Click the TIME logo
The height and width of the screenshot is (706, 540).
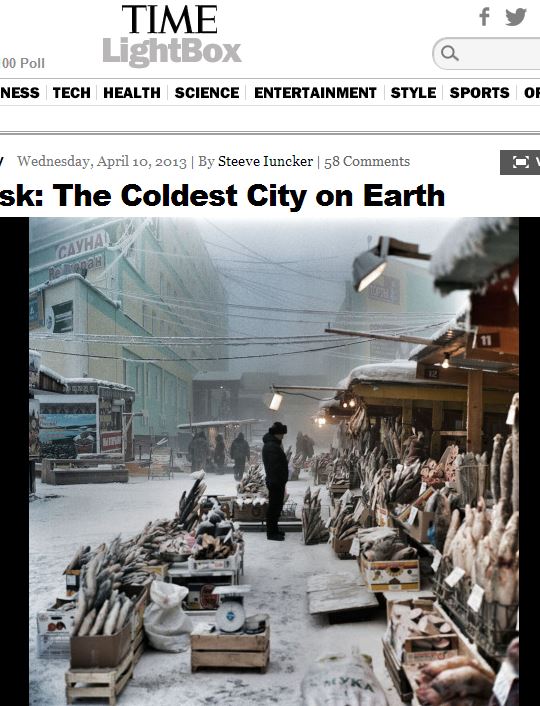169,19
